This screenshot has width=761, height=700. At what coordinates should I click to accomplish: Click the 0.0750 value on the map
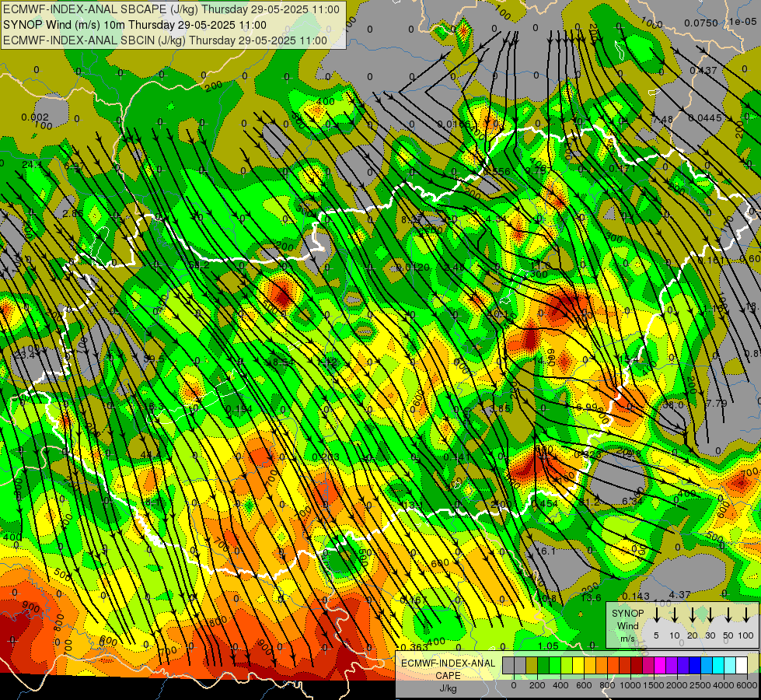click(701, 23)
